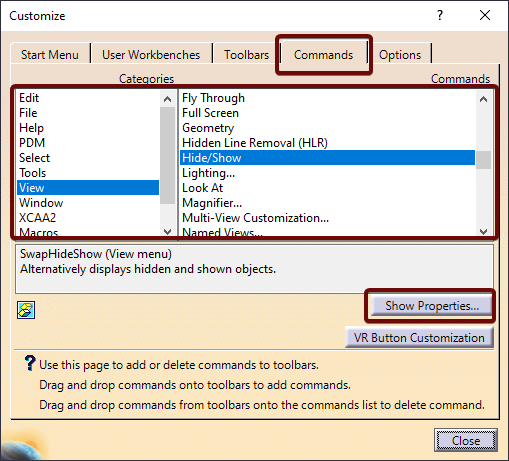Click Commands list scroll down arrow
509x461 pixels.
click(x=483, y=231)
